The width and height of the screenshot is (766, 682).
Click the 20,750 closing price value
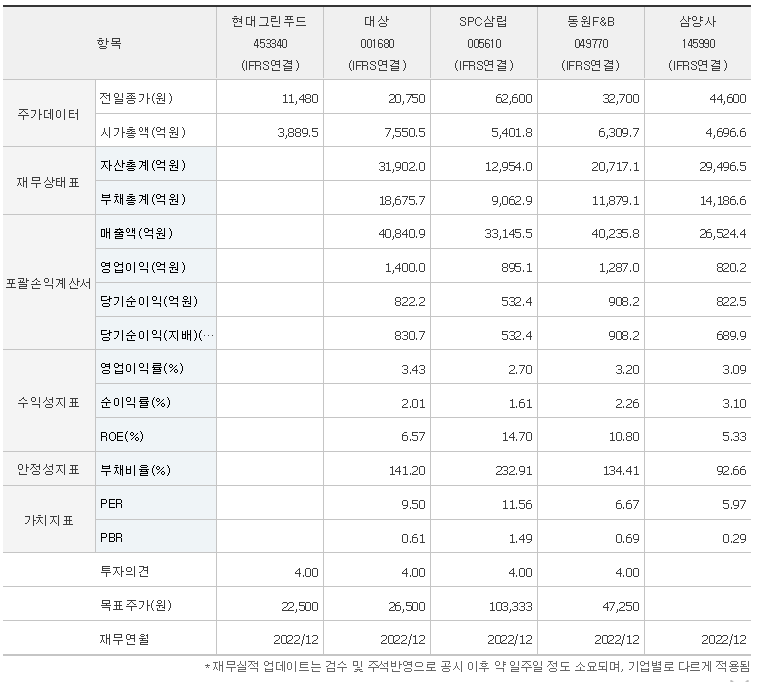(406, 99)
